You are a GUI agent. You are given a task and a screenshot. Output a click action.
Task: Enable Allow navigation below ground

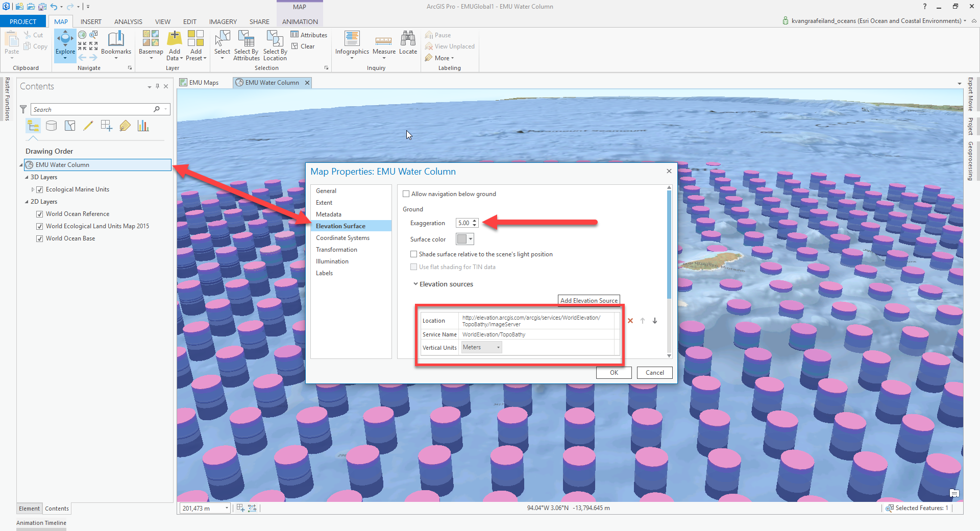point(406,194)
